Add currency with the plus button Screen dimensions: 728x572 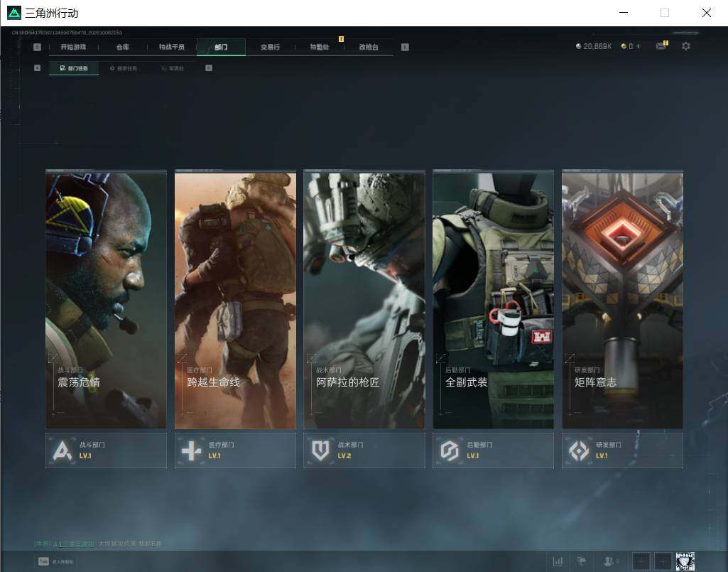point(638,46)
